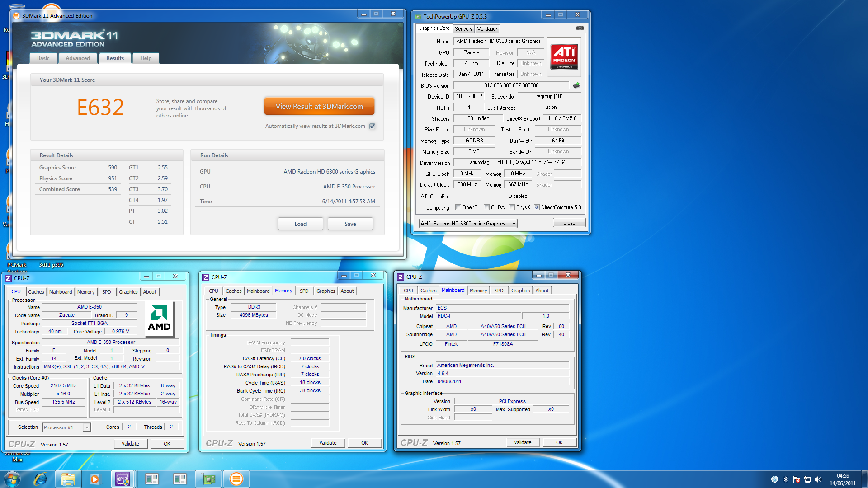Open the About tab in middle CPU-Z window
The height and width of the screenshot is (488, 868).
click(x=347, y=291)
